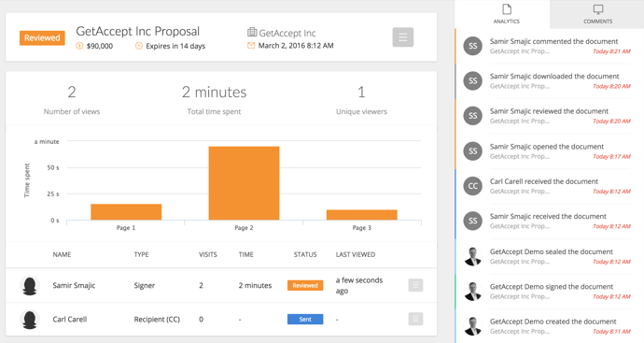This screenshot has height=343, width=644.
Task: Click 'Samir Smajic downloaded the document' entry
Action: 554,77
